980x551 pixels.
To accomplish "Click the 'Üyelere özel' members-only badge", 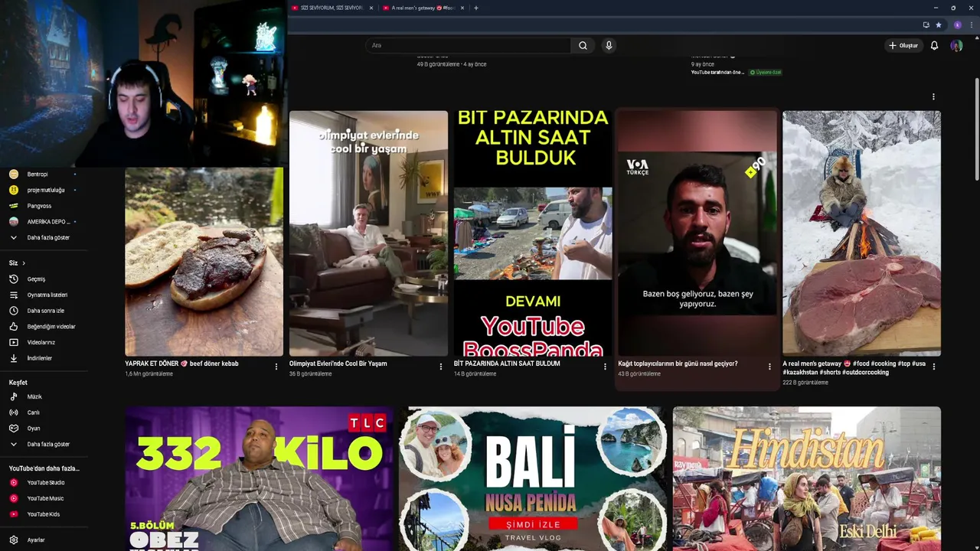I will coord(765,72).
